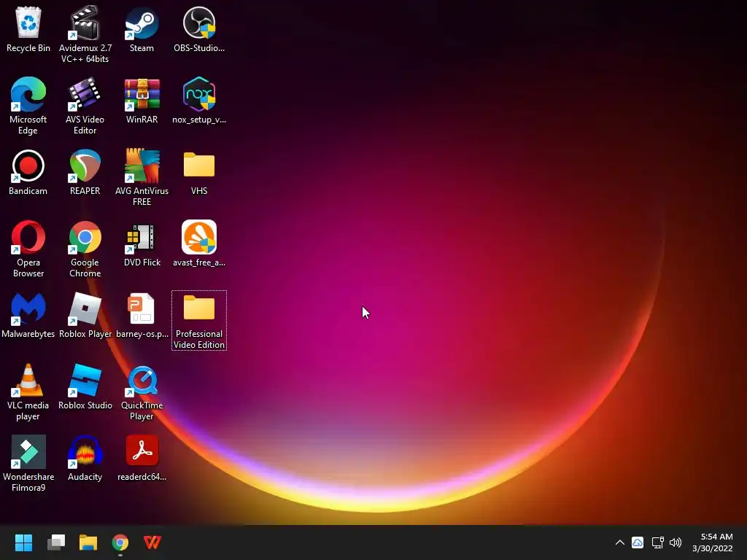Open the volume control tray icon
This screenshot has height=560, width=747.
click(676, 542)
